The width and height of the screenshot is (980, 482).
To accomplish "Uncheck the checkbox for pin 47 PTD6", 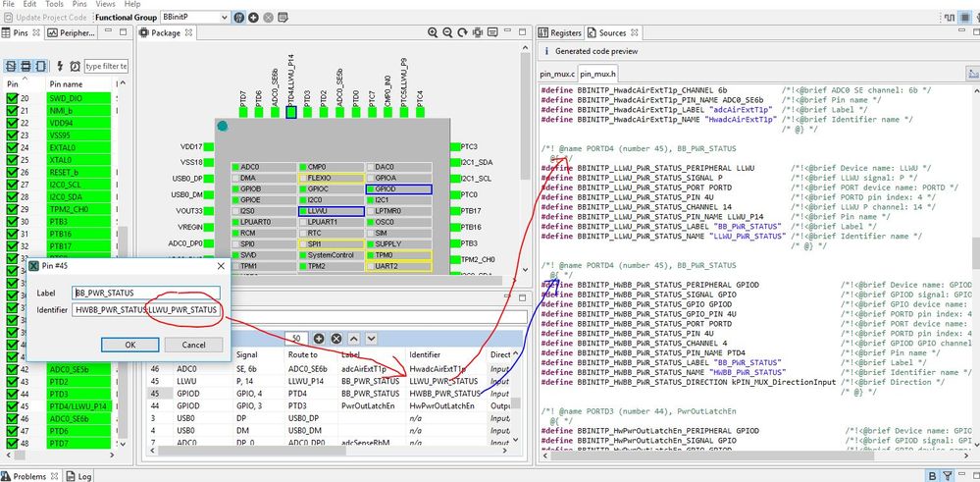I will 11,431.
